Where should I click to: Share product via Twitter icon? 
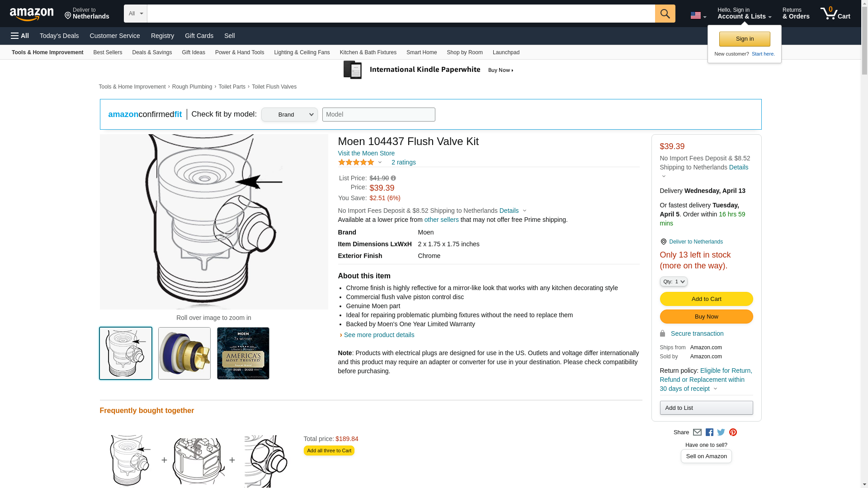point(721,432)
